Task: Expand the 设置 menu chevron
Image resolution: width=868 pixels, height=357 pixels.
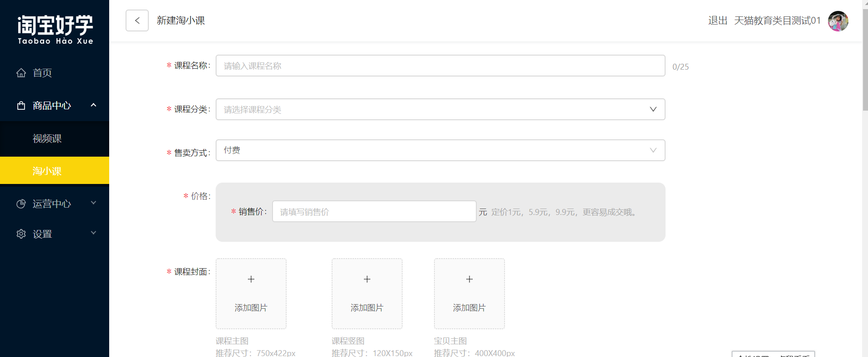Action: tap(94, 233)
